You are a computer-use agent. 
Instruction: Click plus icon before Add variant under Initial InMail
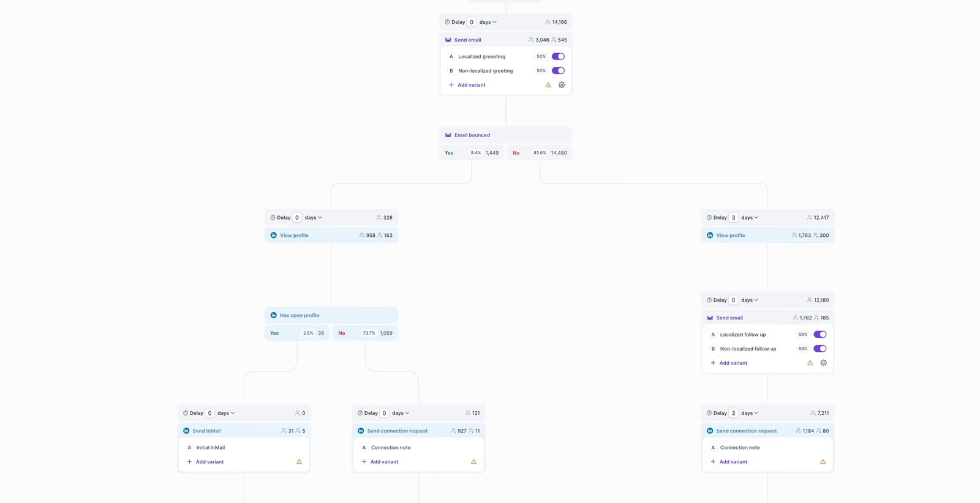click(189, 461)
